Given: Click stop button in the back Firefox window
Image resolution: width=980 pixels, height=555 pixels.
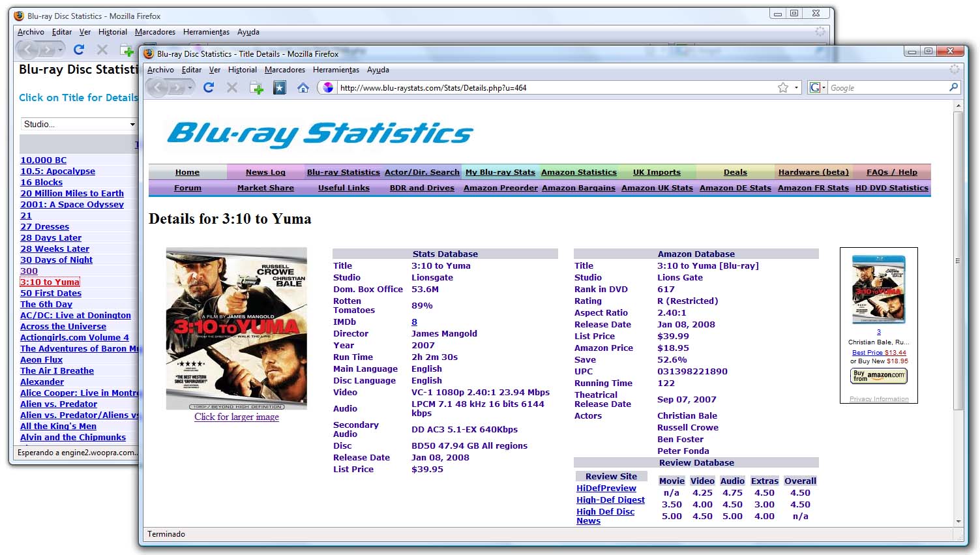Looking at the screenshot, I should click(102, 50).
